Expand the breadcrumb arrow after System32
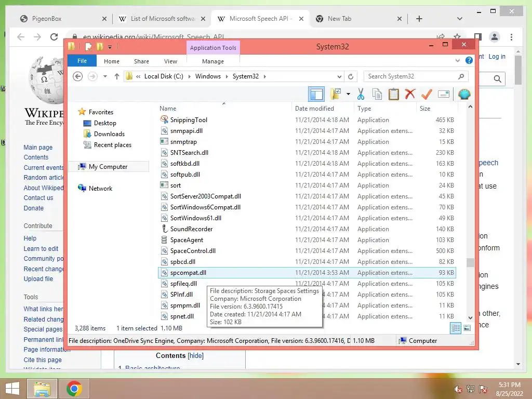532x399 pixels. pos(264,76)
